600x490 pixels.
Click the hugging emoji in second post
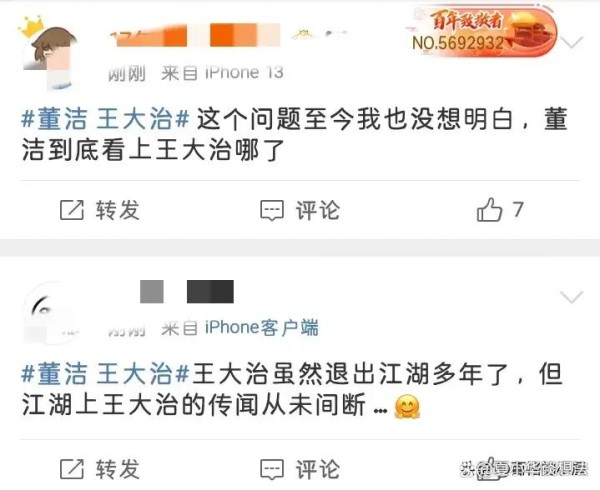point(407,407)
